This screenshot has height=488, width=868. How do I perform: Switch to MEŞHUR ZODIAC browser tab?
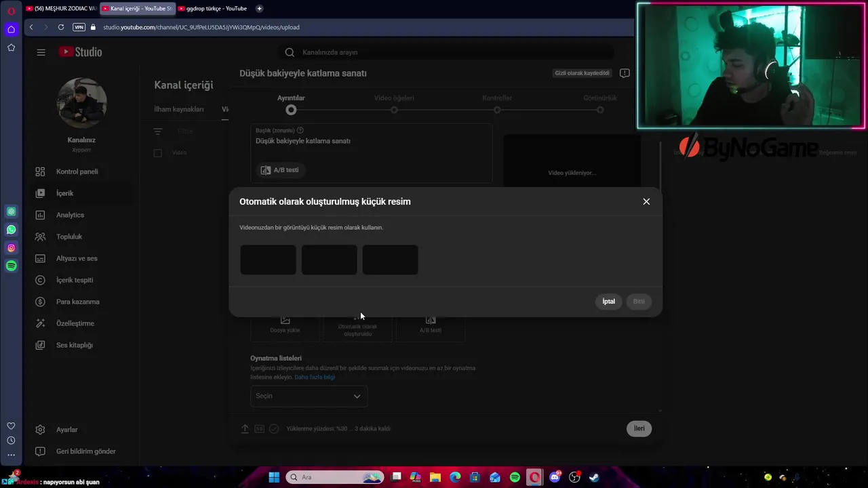point(61,9)
